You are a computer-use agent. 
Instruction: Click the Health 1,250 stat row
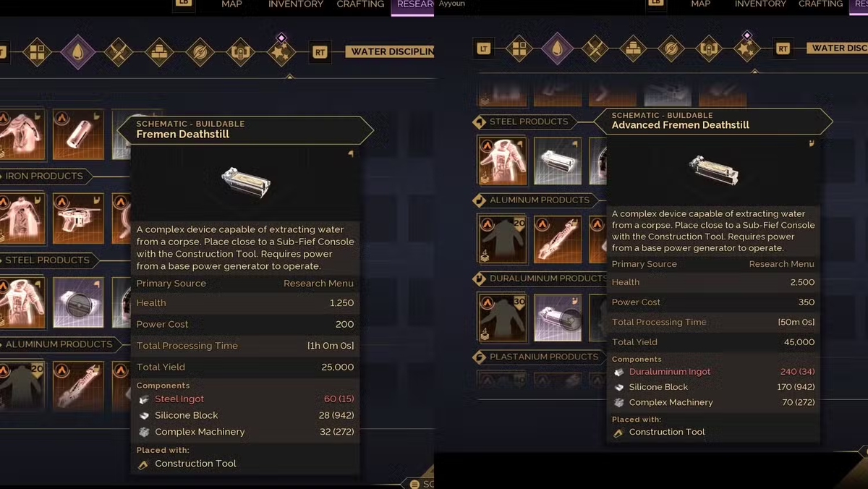coord(245,303)
